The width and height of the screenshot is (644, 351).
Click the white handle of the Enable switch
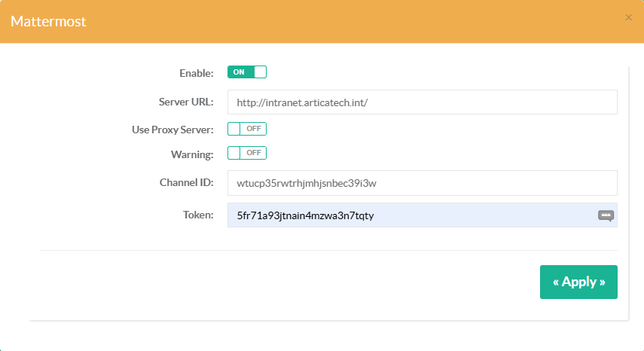pyautogui.click(x=260, y=72)
